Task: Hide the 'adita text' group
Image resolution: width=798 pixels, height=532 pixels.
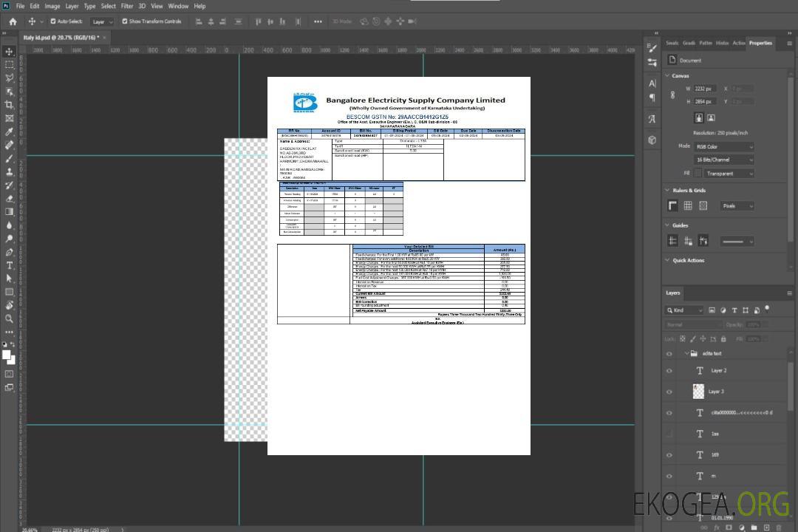Action: (x=669, y=354)
